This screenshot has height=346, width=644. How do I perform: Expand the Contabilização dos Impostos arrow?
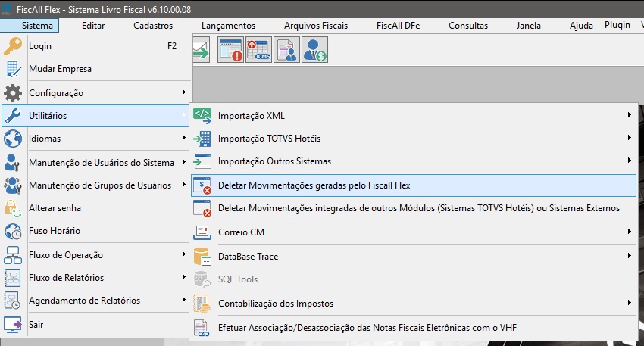point(629,303)
